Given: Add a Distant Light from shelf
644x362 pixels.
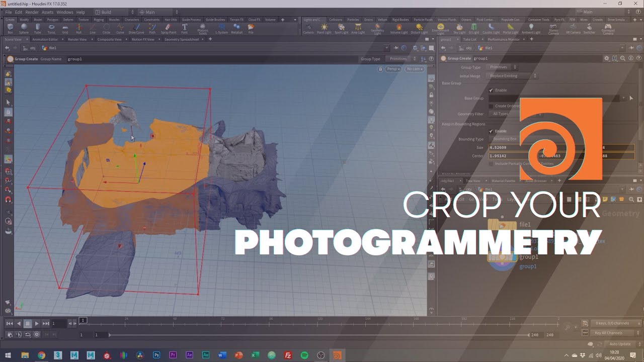Looking at the screenshot, I should pos(419,28).
